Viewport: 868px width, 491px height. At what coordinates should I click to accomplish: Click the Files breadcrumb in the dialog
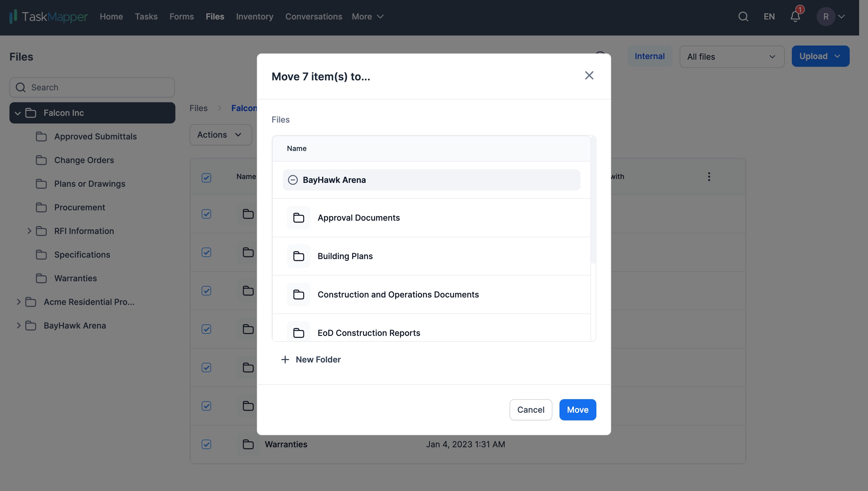click(x=281, y=120)
